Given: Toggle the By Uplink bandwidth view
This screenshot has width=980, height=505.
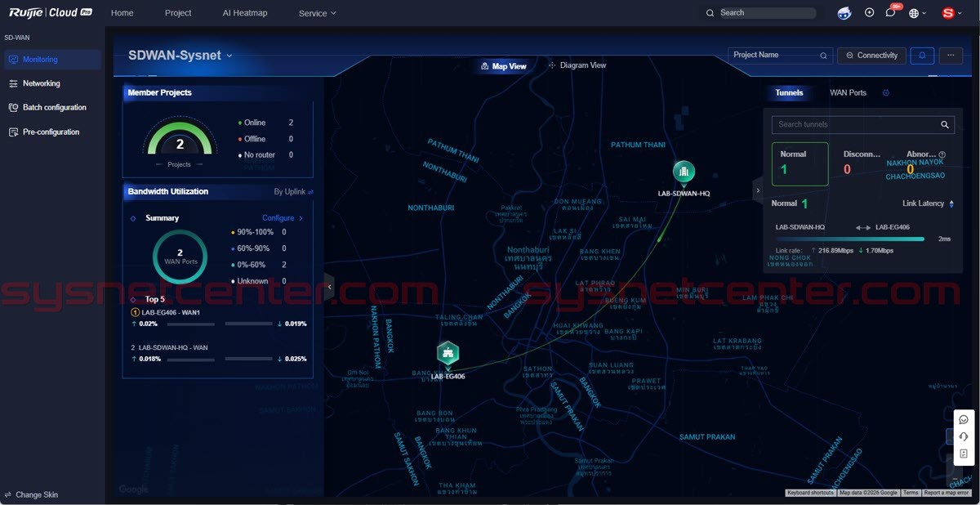Looking at the screenshot, I should coord(293,192).
